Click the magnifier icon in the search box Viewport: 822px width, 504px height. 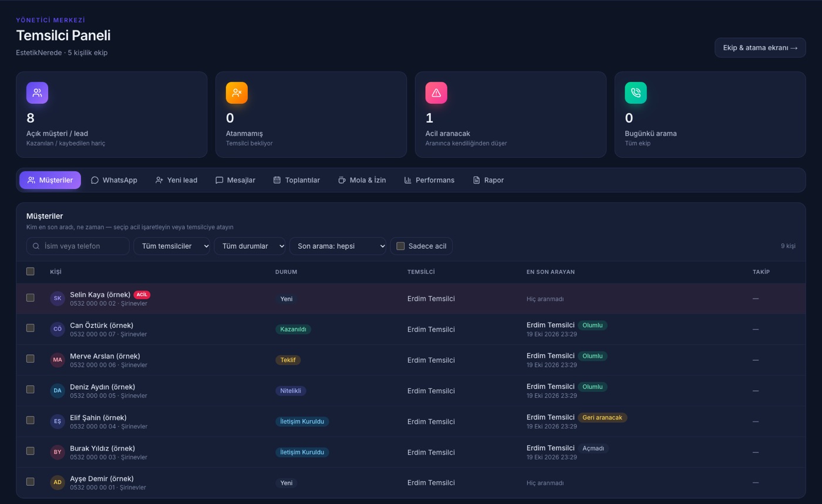pyautogui.click(x=36, y=246)
